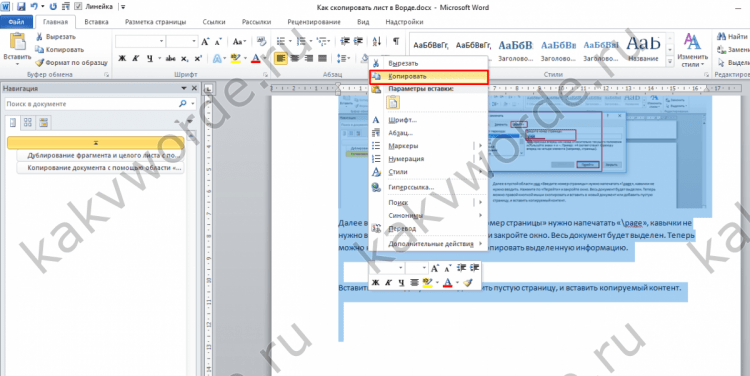
Task: Click the Поиск в документе search field
Action: (x=92, y=104)
